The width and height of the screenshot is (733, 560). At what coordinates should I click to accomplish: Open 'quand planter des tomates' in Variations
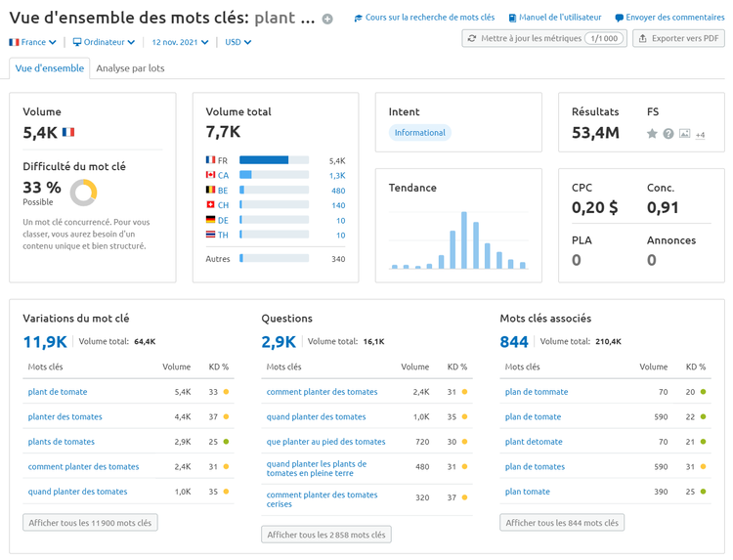click(x=77, y=492)
